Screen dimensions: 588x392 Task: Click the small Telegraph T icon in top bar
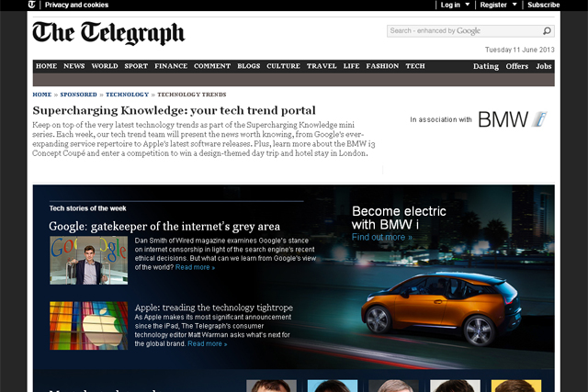tap(32, 5)
